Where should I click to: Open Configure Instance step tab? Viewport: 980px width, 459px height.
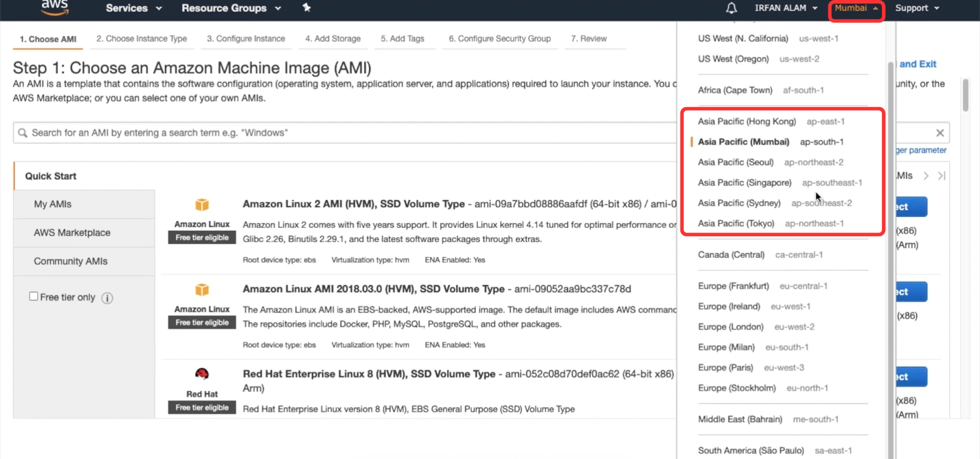coord(246,39)
